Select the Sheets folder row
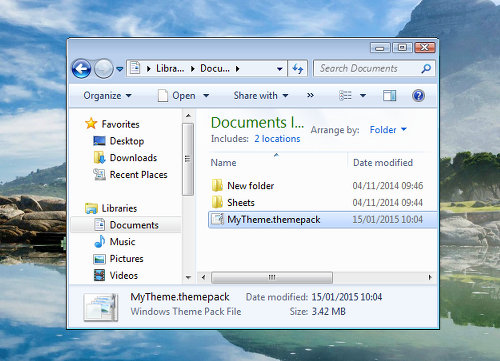 click(x=322, y=203)
